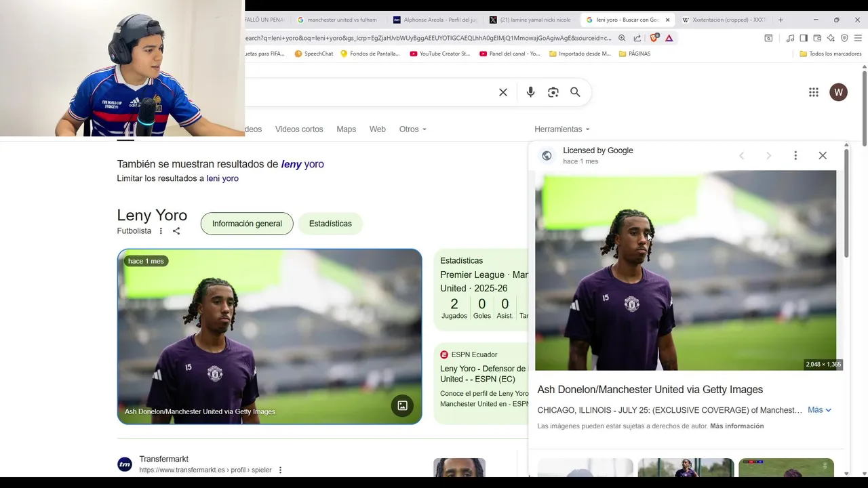Open the Fondos de Pantalla bookmark
Viewport: 868px width, 488px height.
tap(370, 54)
